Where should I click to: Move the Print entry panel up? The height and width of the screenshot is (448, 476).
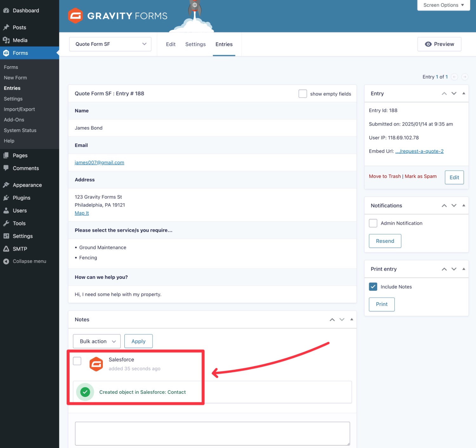point(444,269)
